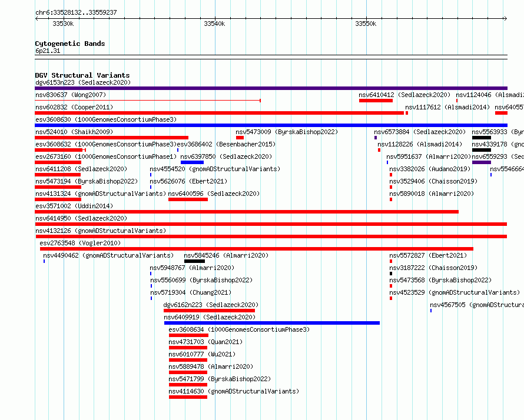
Task: Click the blue bar for esv3608630
Action: [x=271, y=125]
